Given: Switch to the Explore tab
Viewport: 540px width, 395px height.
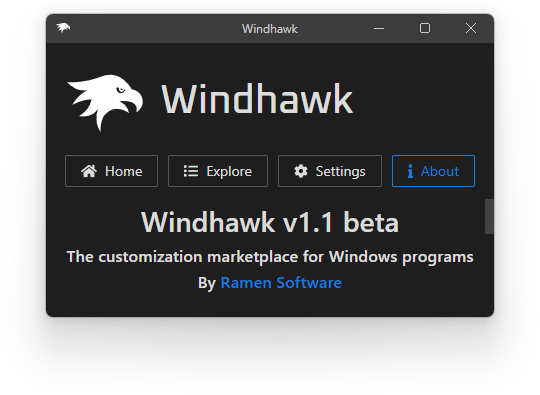Looking at the screenshot, I should click(218, 171).
